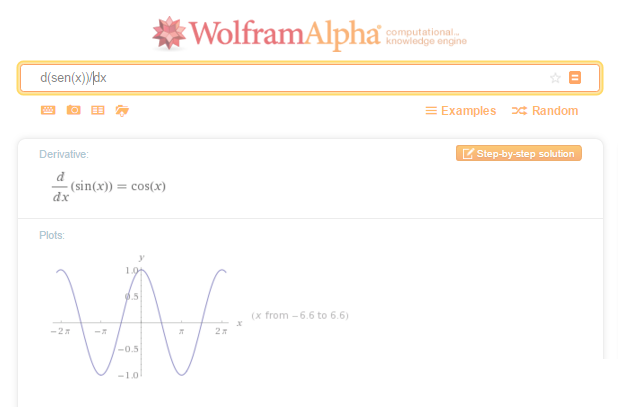Click the WolframAlpha wordmark logo

coord(285,34)
